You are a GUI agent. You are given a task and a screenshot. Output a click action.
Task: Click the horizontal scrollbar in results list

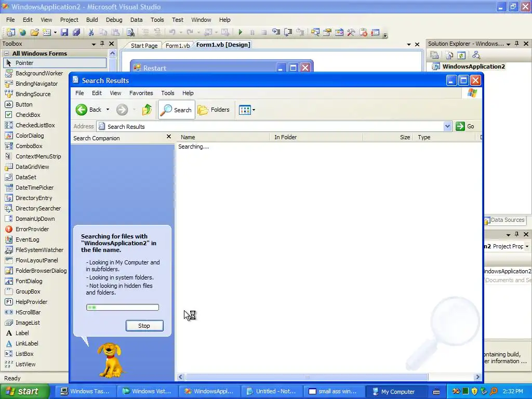point(307,377)
